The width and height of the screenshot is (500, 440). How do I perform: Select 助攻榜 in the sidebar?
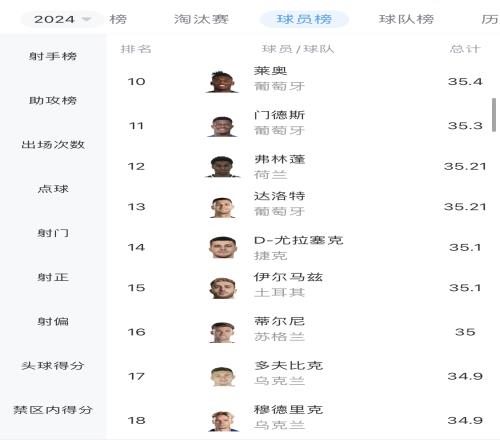pyautogui.click(x=53, y=100)
